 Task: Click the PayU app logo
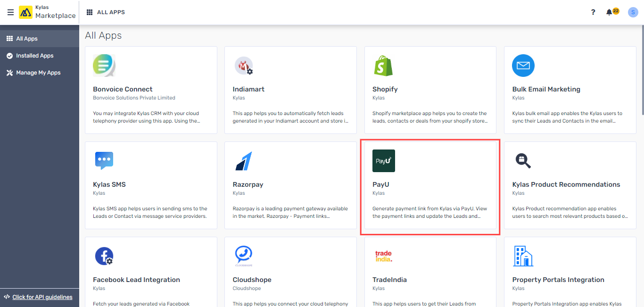point(383,161)
